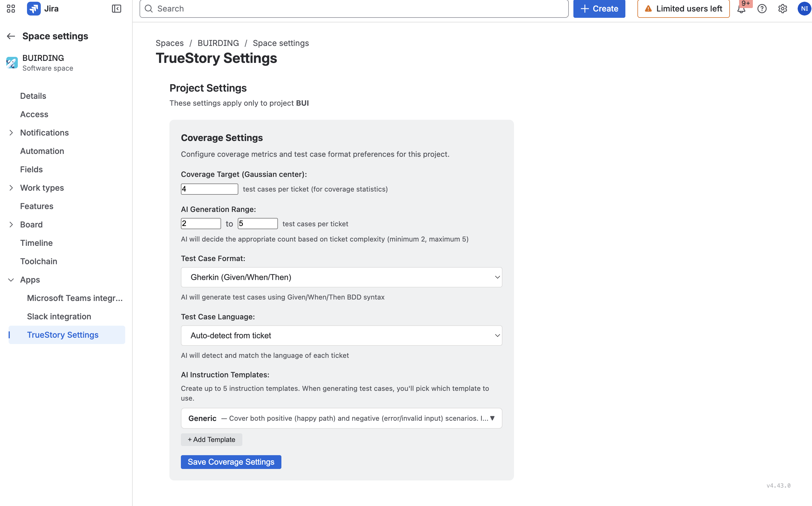
Task: Open the app switcher grid icon
Action: coord(11,9)
